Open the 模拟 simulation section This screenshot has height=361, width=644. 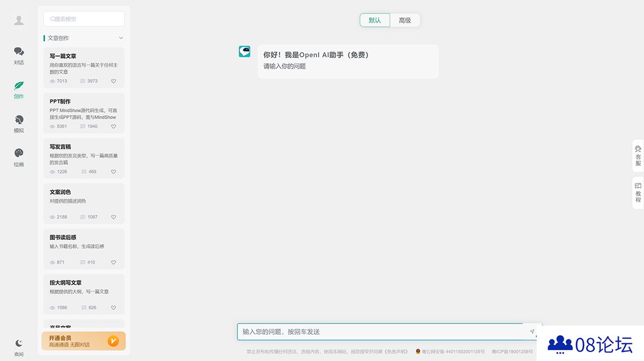[19, 124]
